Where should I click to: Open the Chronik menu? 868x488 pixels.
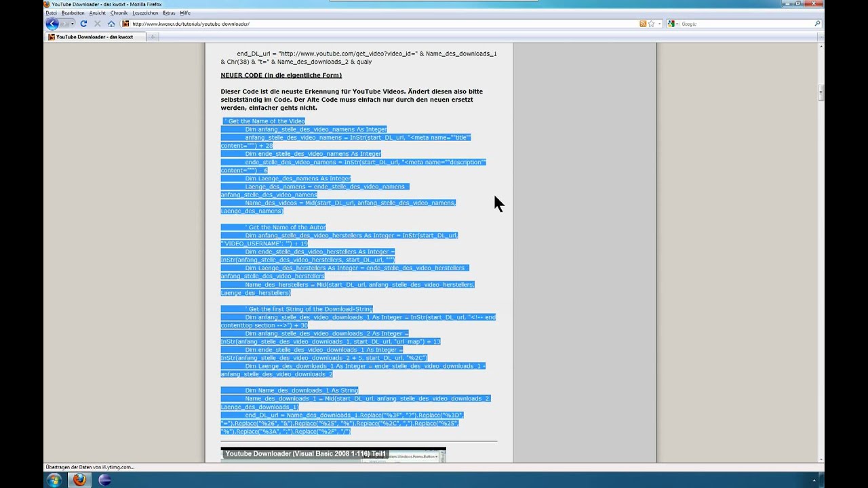coord(119,13)
